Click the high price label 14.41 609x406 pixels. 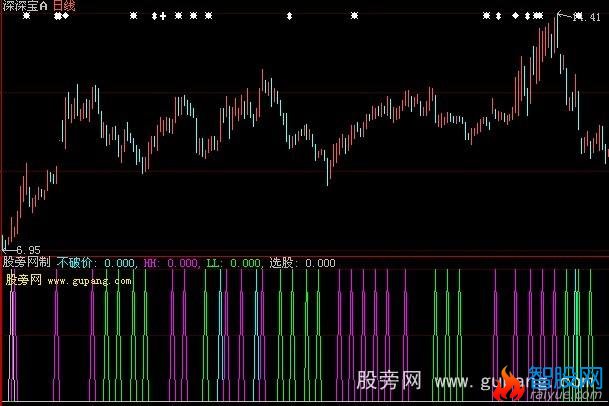pyautogui.click(x=587, y=17)
